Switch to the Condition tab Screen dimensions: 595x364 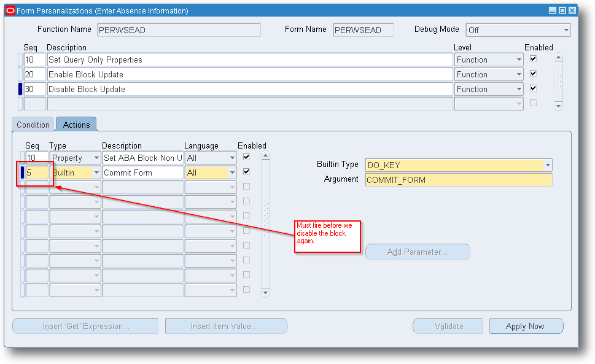point(33,125)
